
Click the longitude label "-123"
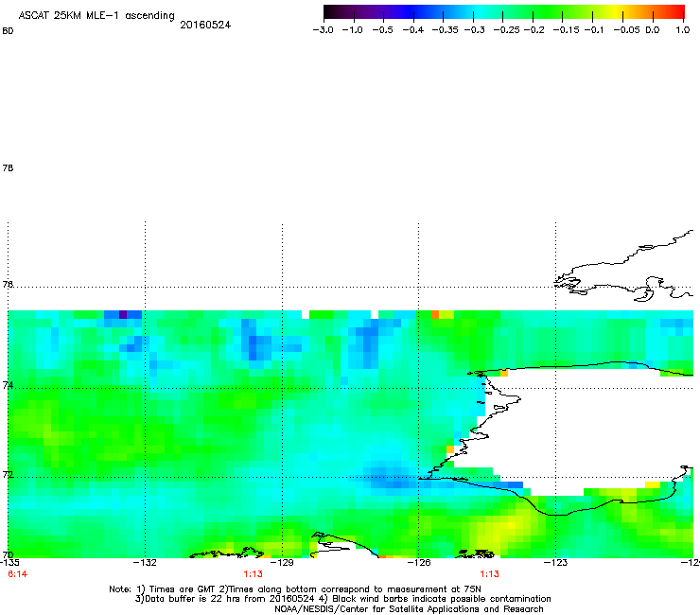coord(555,563)
